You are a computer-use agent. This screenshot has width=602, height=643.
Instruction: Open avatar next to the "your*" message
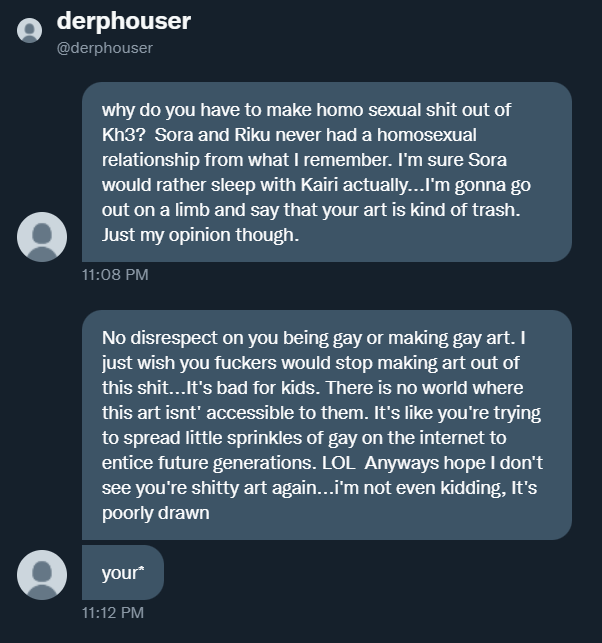[x=42, y=575]
